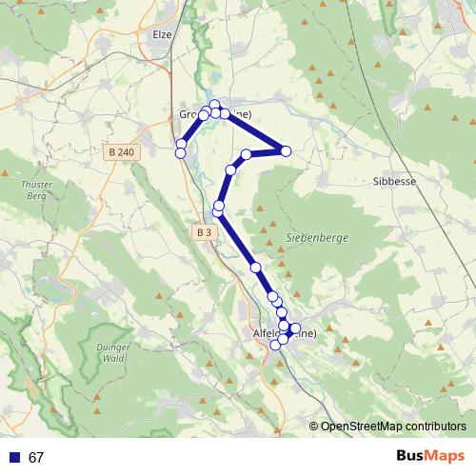
Task: Click the route number 67 text
Action: coord(36,457)
